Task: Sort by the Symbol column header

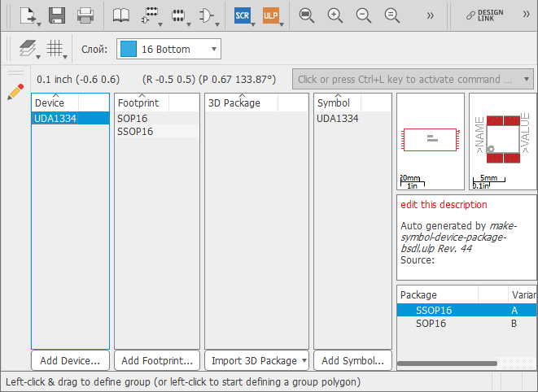Action: [x=337, y=102]
